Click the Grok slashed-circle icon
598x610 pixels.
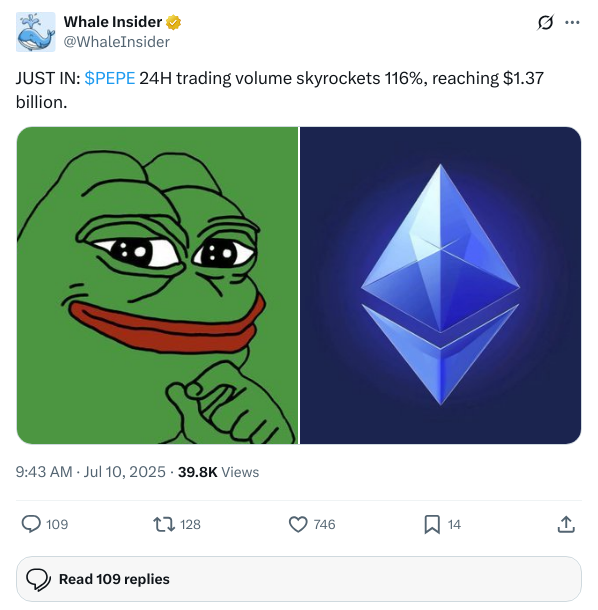click(x=545, y=23)
